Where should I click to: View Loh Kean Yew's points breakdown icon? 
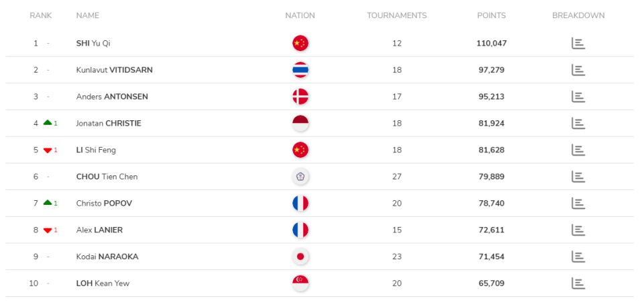pyautogui.click(x=578, y=283)
